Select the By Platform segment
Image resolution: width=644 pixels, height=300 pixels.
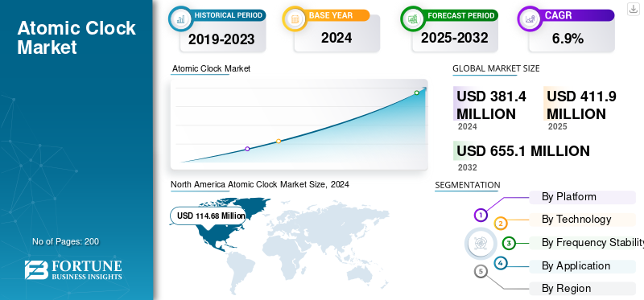pos(582,197)
